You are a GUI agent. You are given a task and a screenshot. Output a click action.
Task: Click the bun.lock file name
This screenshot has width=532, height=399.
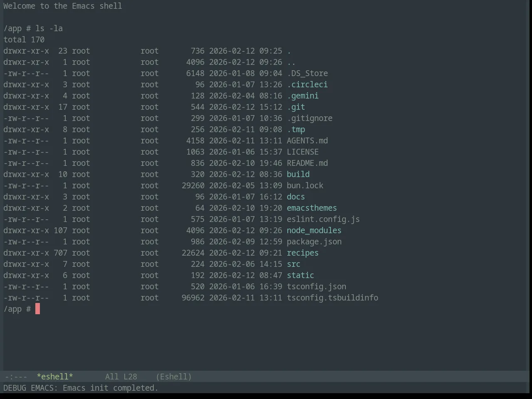pos(305,185)
